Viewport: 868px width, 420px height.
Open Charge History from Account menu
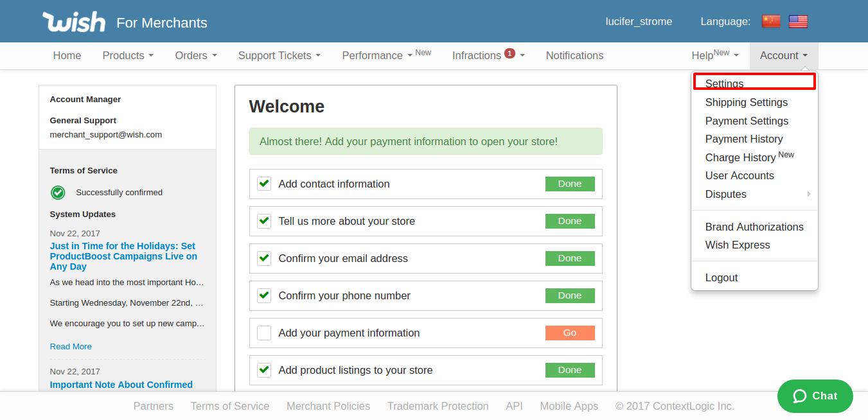754,157
